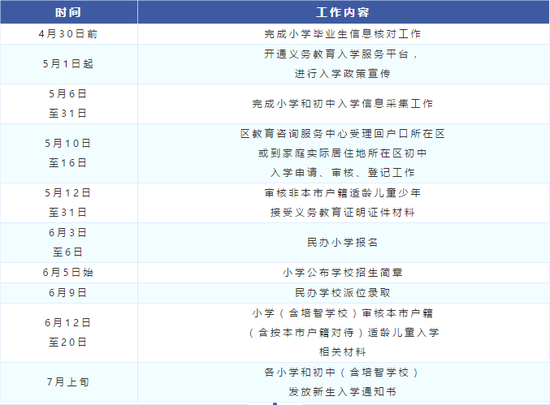
Task: Click 接受义务教育证明证件材料 line
Action: [x=343, y=212]
